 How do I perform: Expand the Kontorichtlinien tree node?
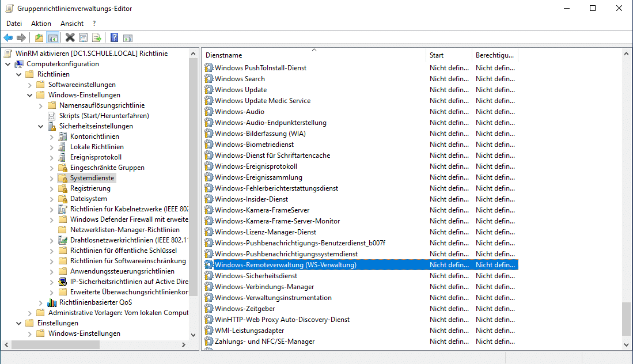click(x=51, y=136)
